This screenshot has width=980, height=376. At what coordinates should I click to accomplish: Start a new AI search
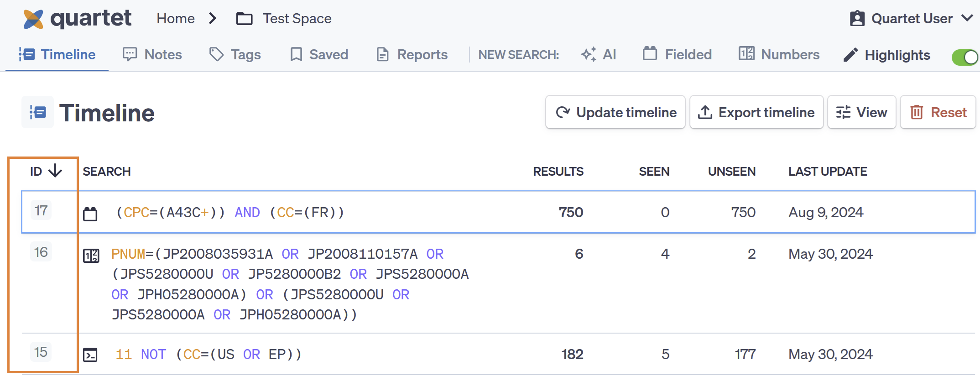click(599, 55)
